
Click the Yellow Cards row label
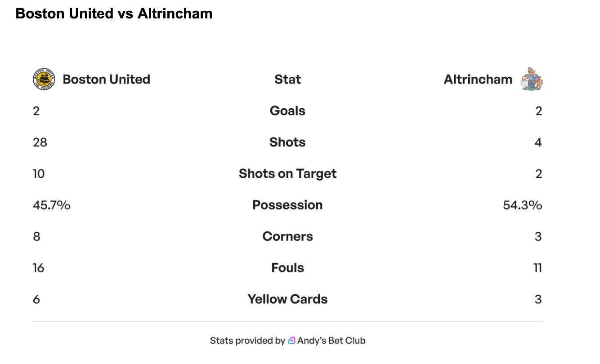click(x=287, y=300)
